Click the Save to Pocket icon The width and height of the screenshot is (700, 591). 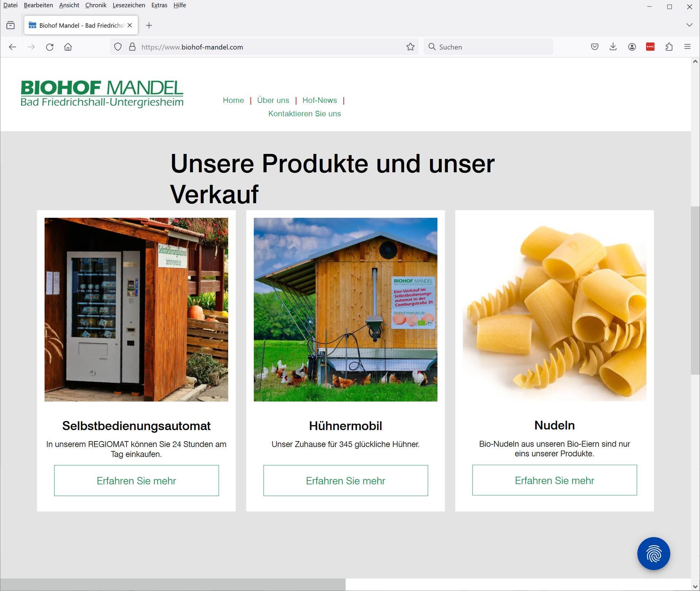coord(595,47)
